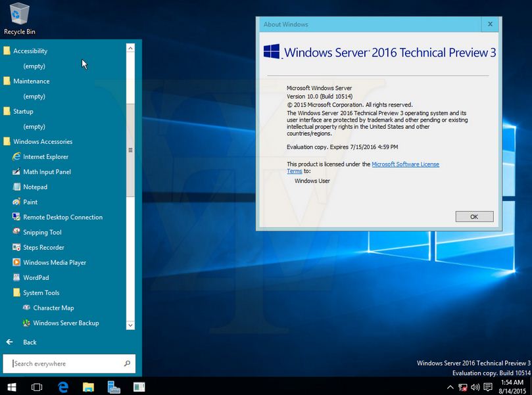Screen dimensions: 532x395
Task: Collapse the Accessibility folder
Action: click(x=26, y=51)
